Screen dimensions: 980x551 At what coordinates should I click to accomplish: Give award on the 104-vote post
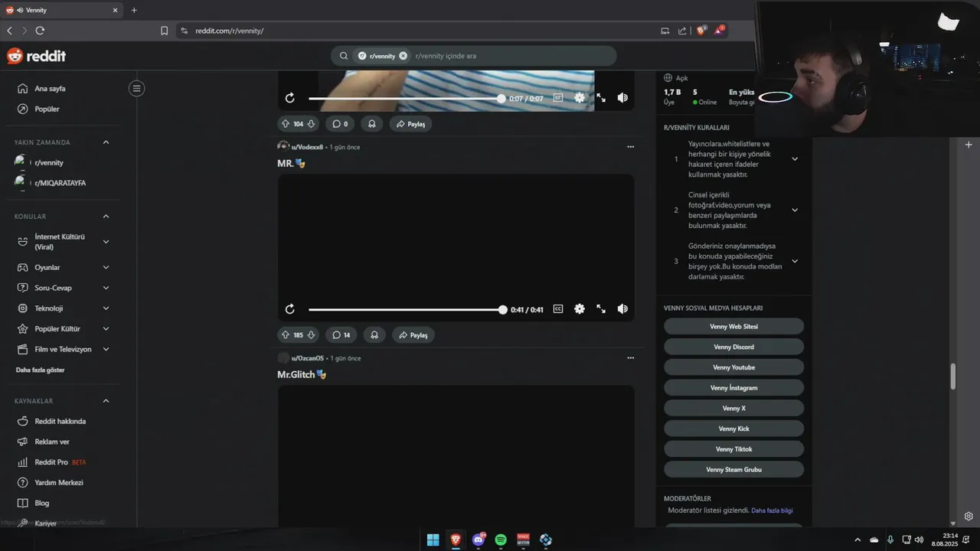click(x=372, y=124)
